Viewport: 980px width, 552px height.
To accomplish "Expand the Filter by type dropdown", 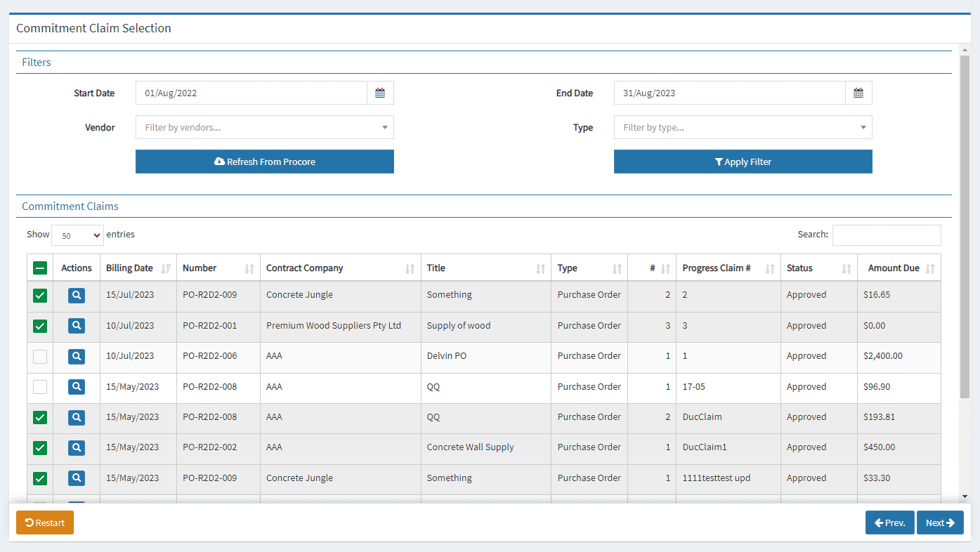I will point(743,128).
